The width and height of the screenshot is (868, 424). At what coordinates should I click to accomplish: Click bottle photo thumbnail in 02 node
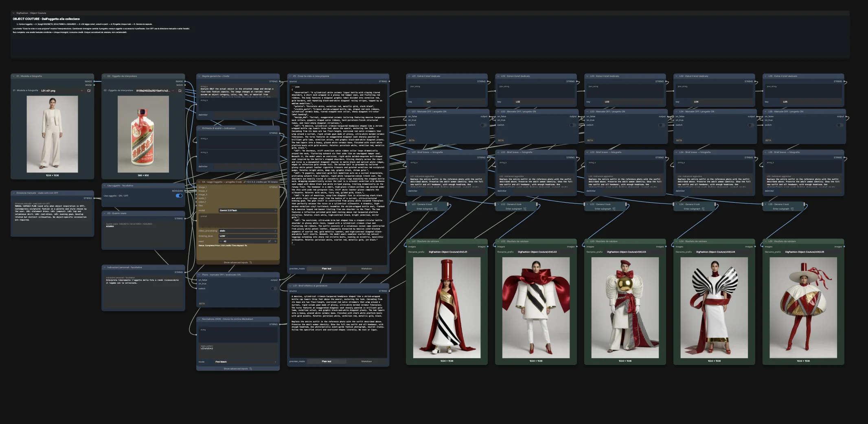[143, 134]
